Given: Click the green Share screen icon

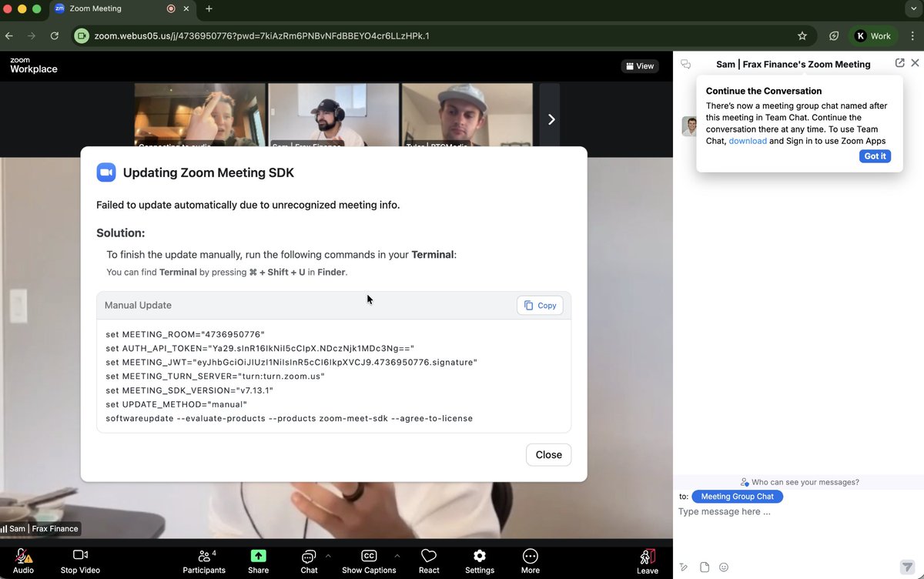Looking at the screenshot, I should pyautogui.click(x=259, y=556).
